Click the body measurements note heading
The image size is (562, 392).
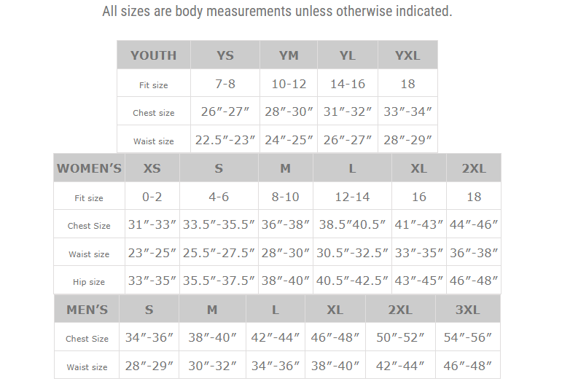277,12
